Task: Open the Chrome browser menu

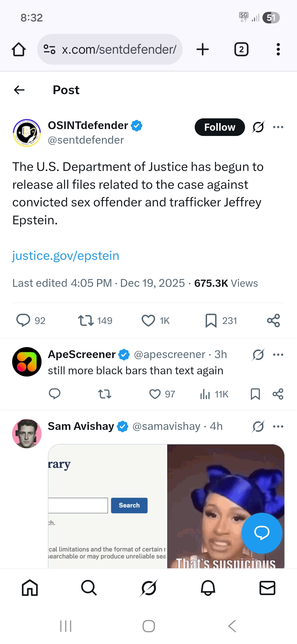Action: pyautogui.click(x=278, y=49)
